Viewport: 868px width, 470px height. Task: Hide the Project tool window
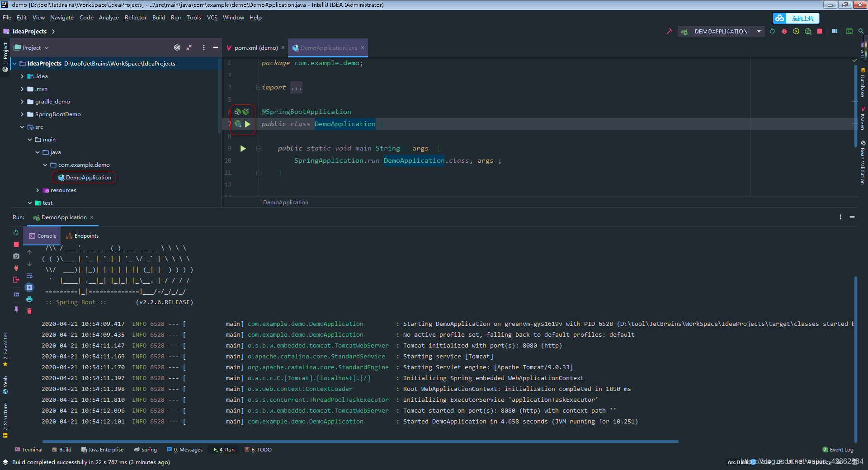(216, 47)
